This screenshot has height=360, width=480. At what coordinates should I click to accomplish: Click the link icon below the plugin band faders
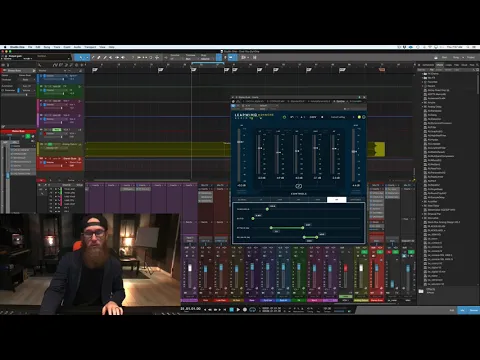[299, 186]
